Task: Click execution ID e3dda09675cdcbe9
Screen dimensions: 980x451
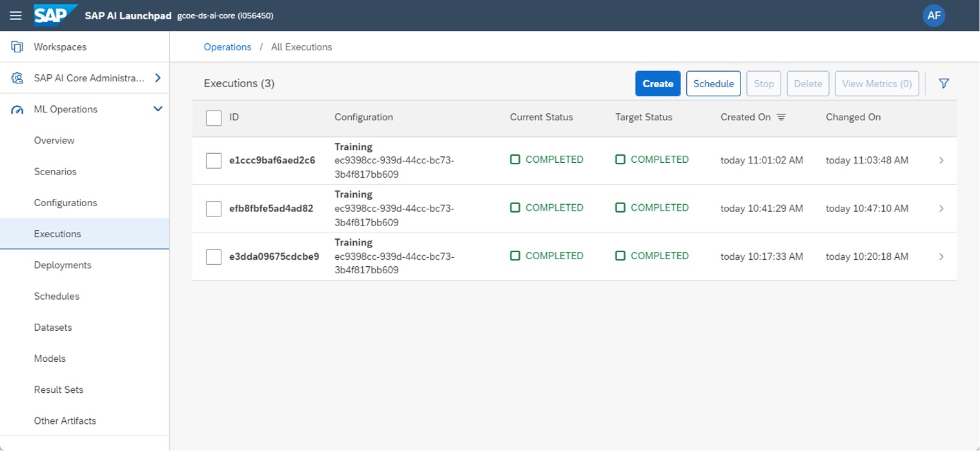Action: 274,257
